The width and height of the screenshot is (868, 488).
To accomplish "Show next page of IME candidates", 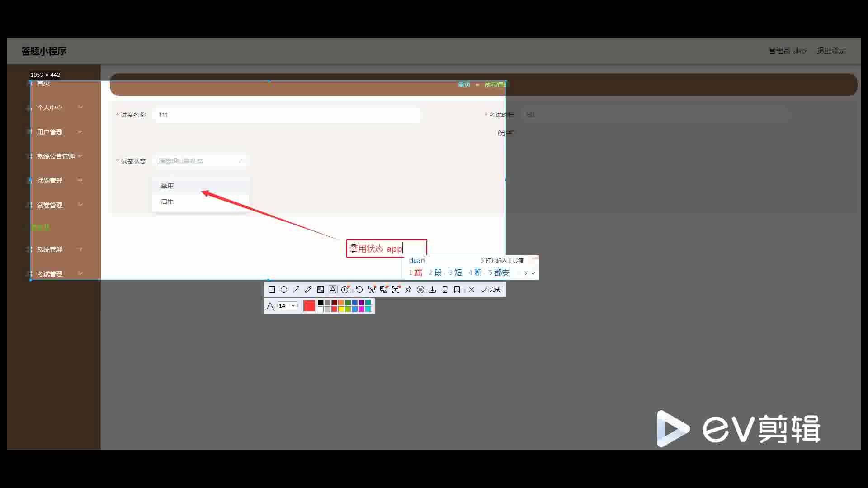I will pos(526,273).
